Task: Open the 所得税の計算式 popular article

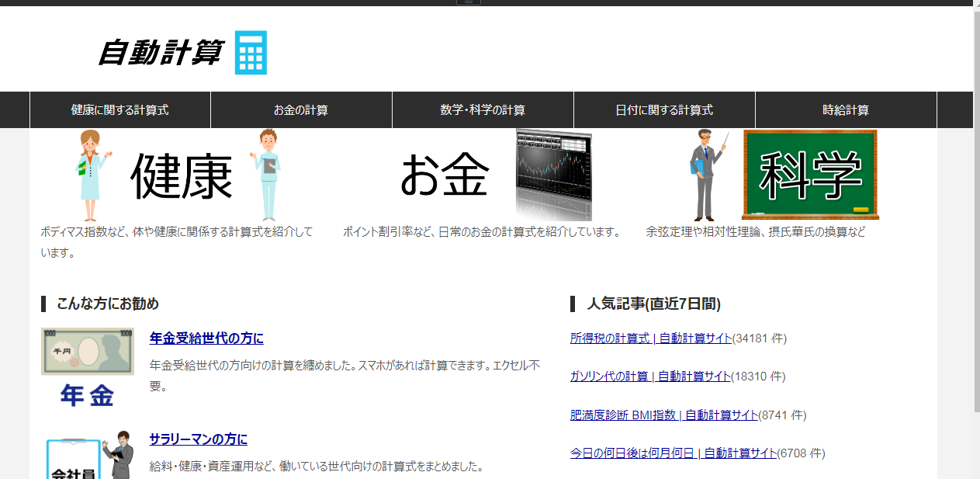Action: tap(651, 338)
